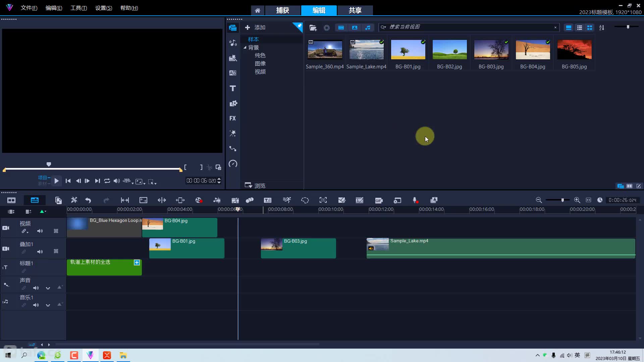Adjust the thumbnail size slider
Image resolution: width=644 pixels, height=362 pixels.
pos(628,27)
